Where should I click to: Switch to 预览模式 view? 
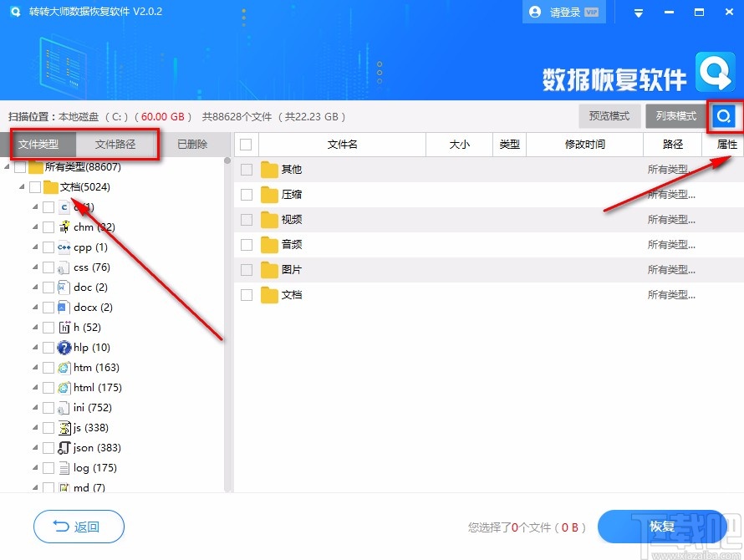(609, 116)
